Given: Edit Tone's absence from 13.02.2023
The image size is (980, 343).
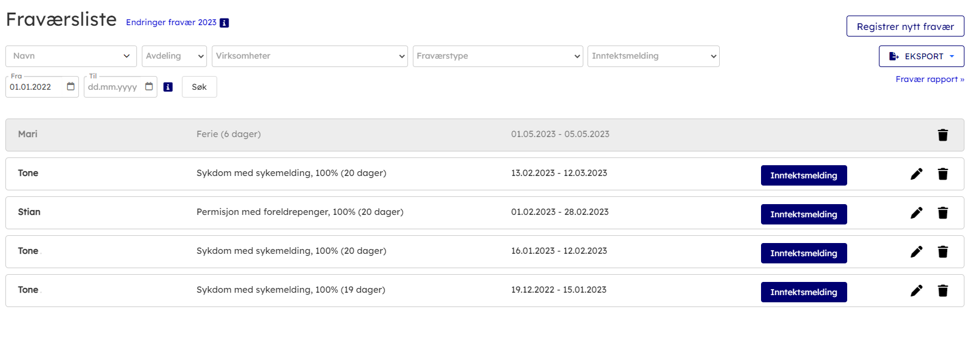Looking at the screenshot, I should pyautogui.click(x=916, y=174).
